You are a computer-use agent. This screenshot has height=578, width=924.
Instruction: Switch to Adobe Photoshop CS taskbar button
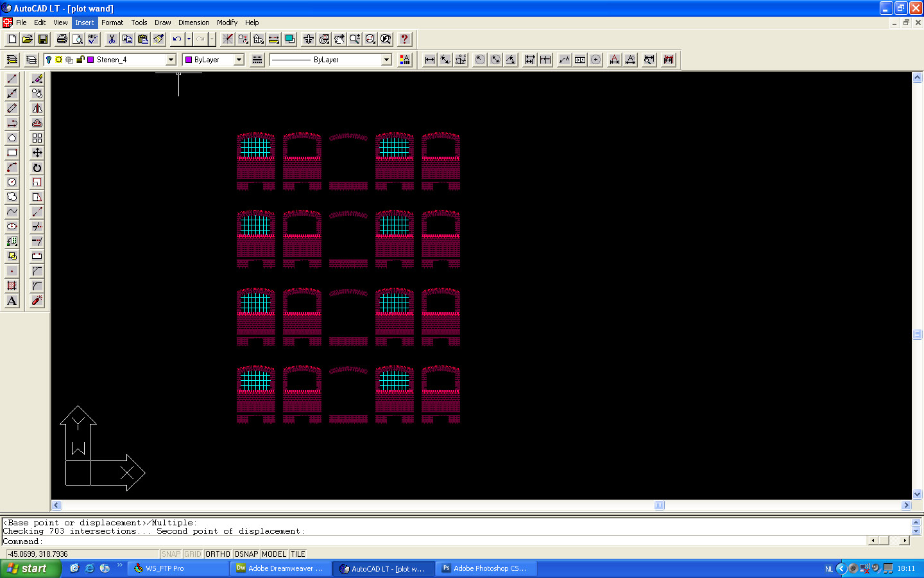[486, 568]
